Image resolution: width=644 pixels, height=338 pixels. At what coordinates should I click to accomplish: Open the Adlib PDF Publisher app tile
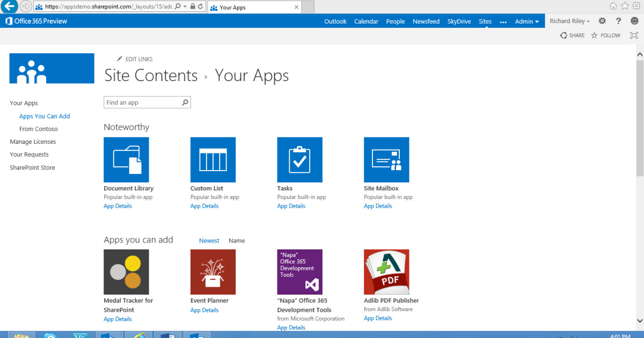386,271
